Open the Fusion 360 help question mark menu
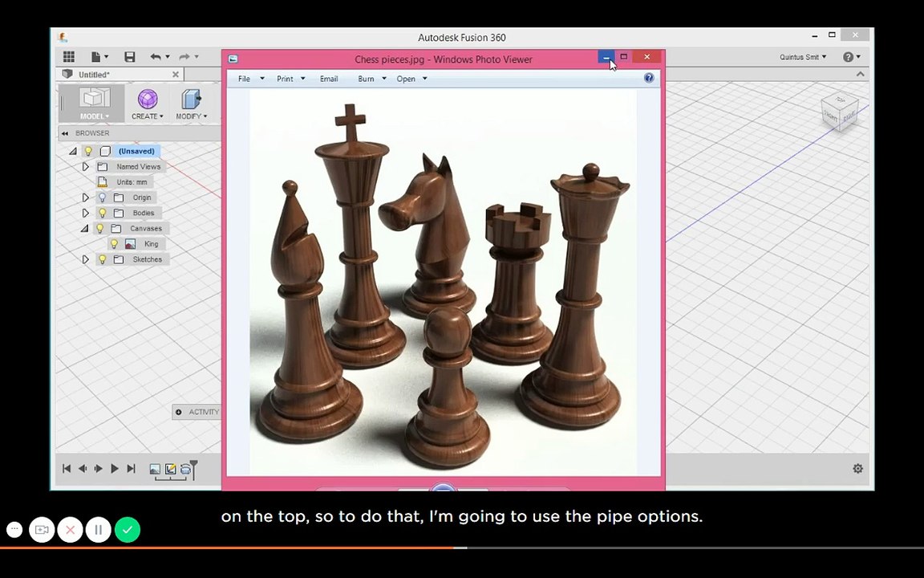Image resolution: width=924 pixels, height=578 pixels. 852,57
